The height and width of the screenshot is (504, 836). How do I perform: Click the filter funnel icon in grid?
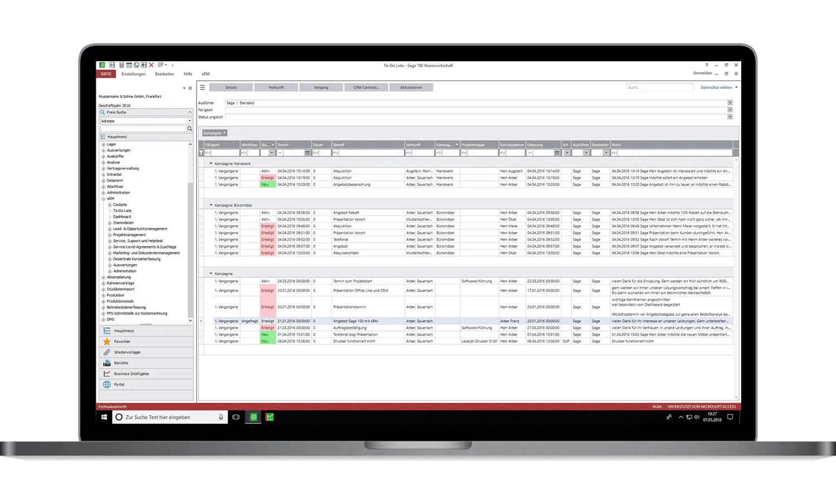point(201,153)
